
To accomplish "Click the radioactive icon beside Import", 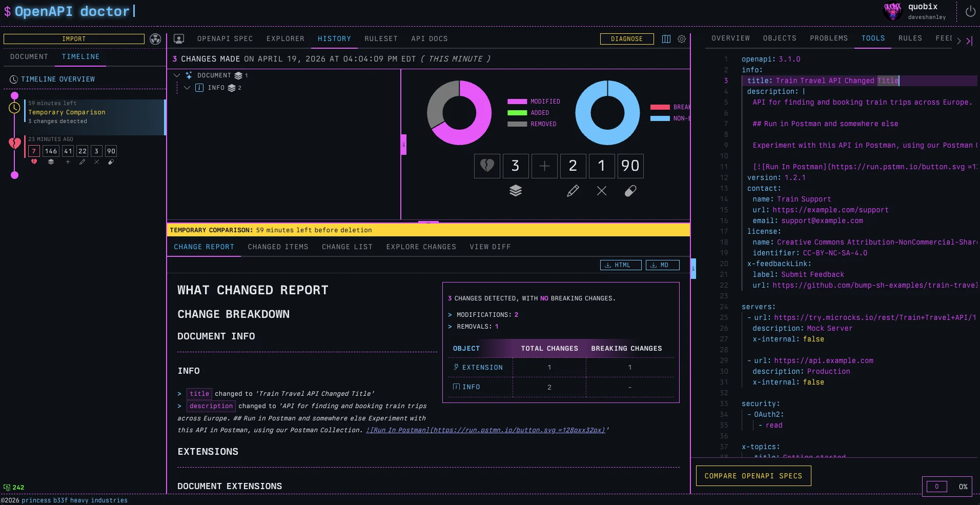I will [155, 39].
